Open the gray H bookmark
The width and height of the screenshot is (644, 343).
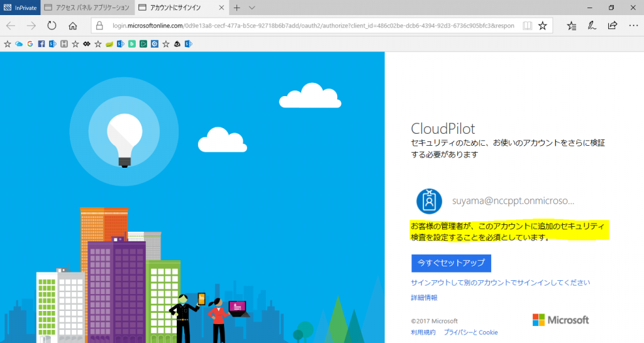coord(64,44)
